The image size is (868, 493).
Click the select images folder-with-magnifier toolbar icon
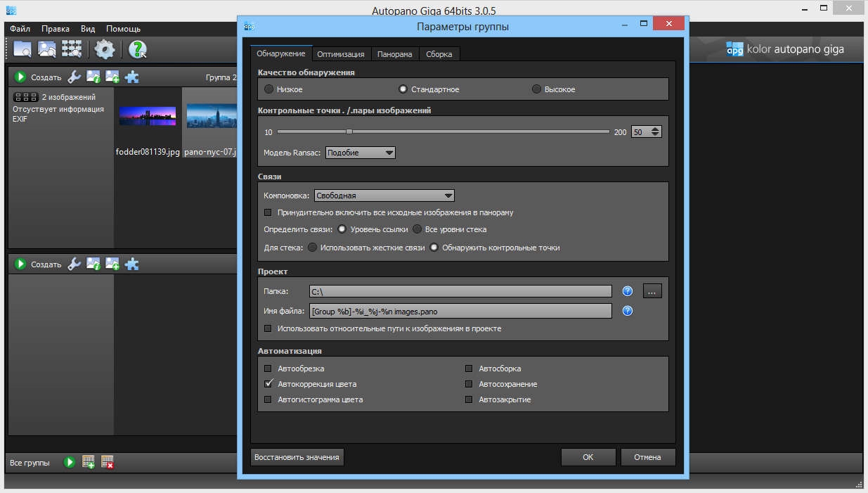click(22, 49)
